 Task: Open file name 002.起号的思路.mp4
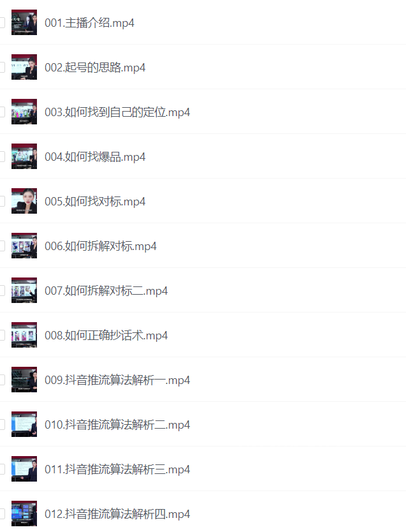pyautogui.click(x=95, y=68)
